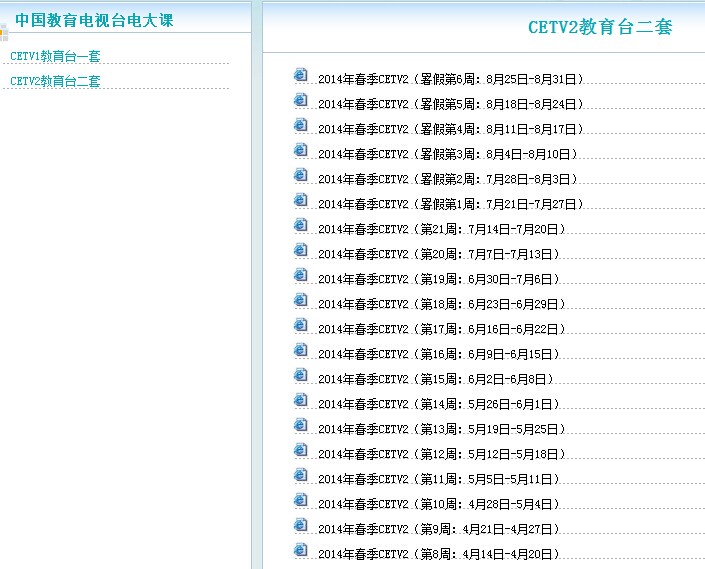Click document icon beside 第9周 entry
Viewport: 705px width, 569px height.
[x=300, y=526]
